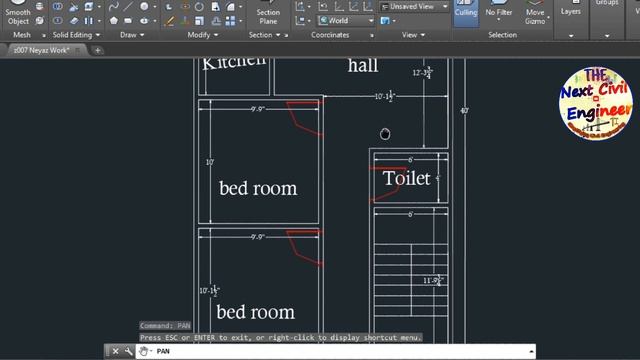Open the Unsaved View dropdown
The image size is (640, 360).
tap(414, 7)
